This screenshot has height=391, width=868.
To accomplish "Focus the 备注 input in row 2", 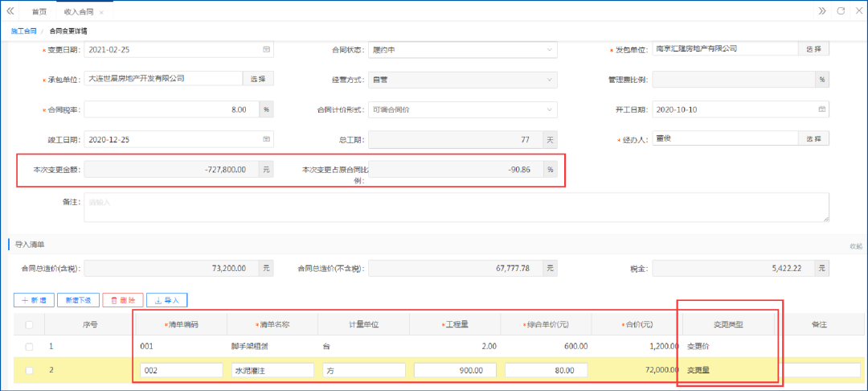I will tap(821, 370).
